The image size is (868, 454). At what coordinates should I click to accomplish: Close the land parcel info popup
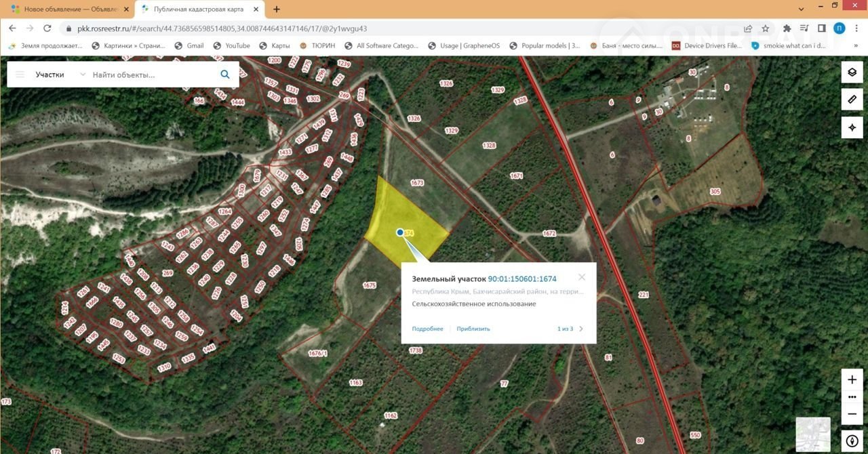[581, 277]
